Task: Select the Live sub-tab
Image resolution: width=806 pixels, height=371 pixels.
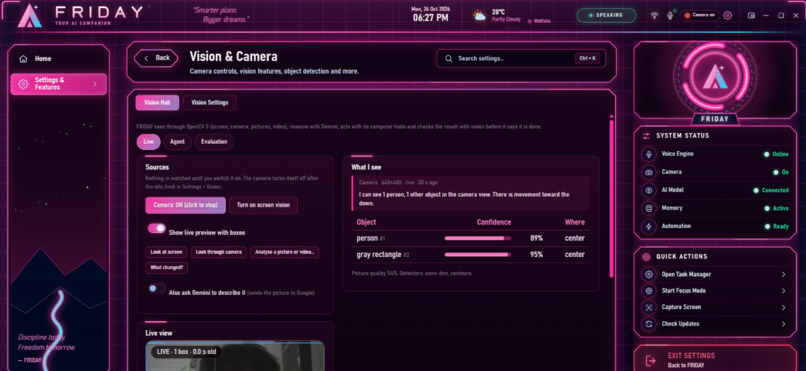Action: 149,142
